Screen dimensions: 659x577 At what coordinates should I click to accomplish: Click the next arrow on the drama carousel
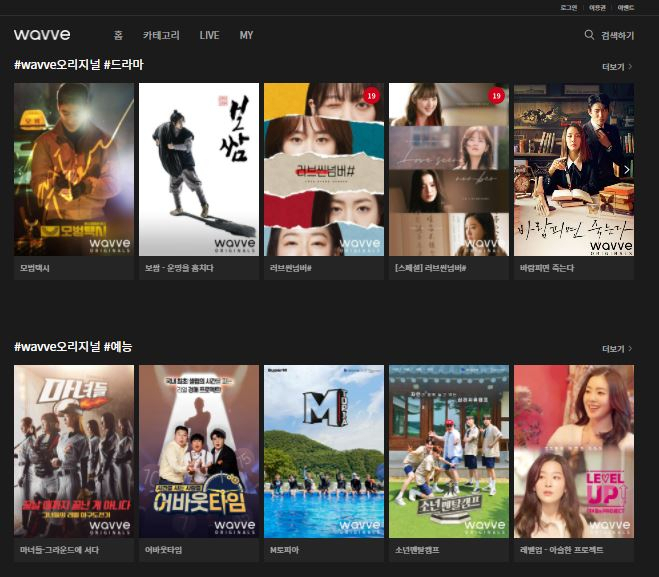[627, 170]
